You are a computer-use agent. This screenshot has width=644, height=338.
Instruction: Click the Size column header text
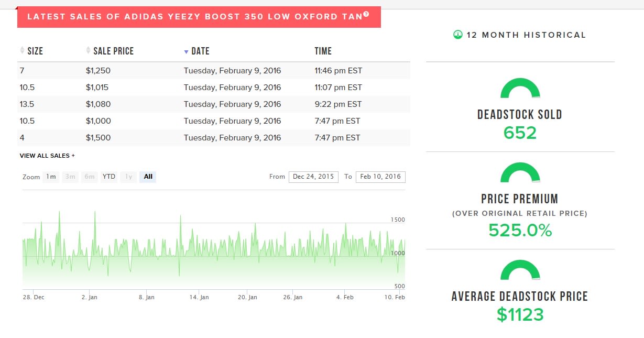click(x=35, y=51)
